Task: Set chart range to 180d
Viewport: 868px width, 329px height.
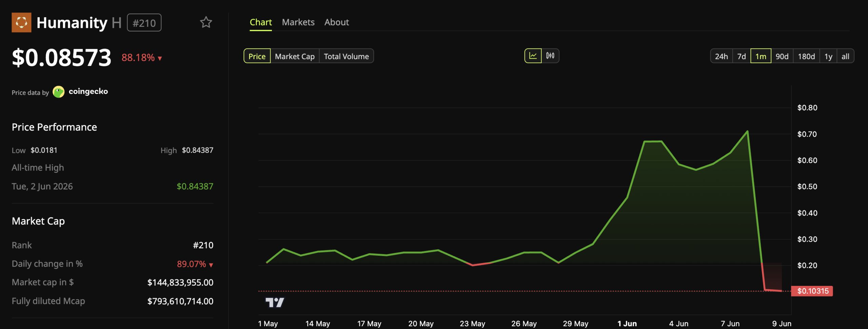Action: pos(806,56)
